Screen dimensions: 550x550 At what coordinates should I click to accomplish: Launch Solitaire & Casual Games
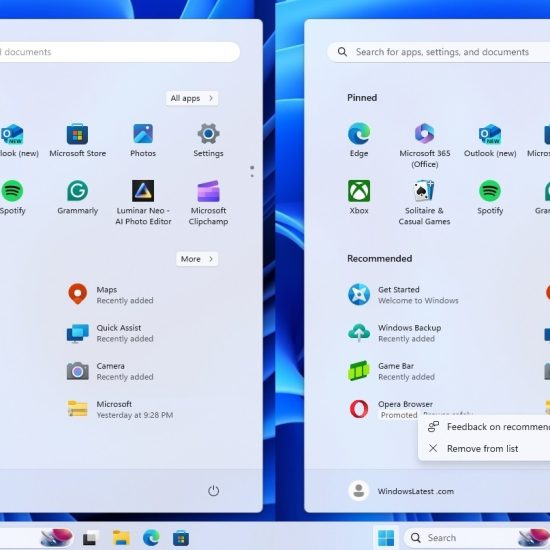424,202
